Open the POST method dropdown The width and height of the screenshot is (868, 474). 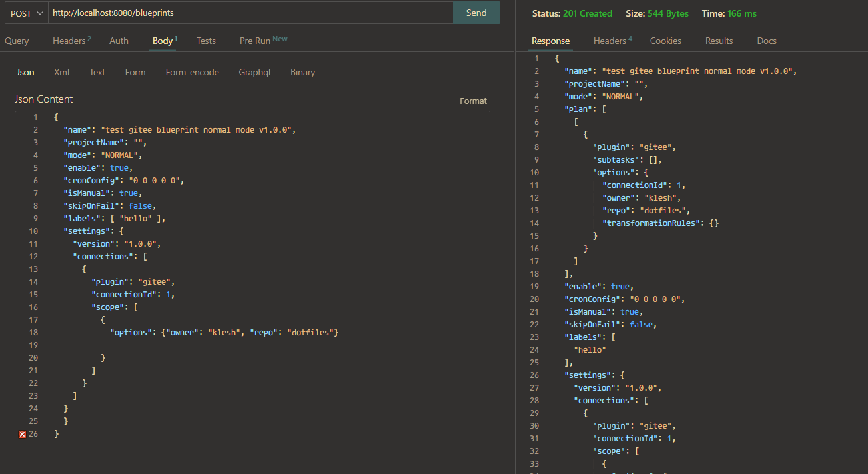click(x=27, y=13)
